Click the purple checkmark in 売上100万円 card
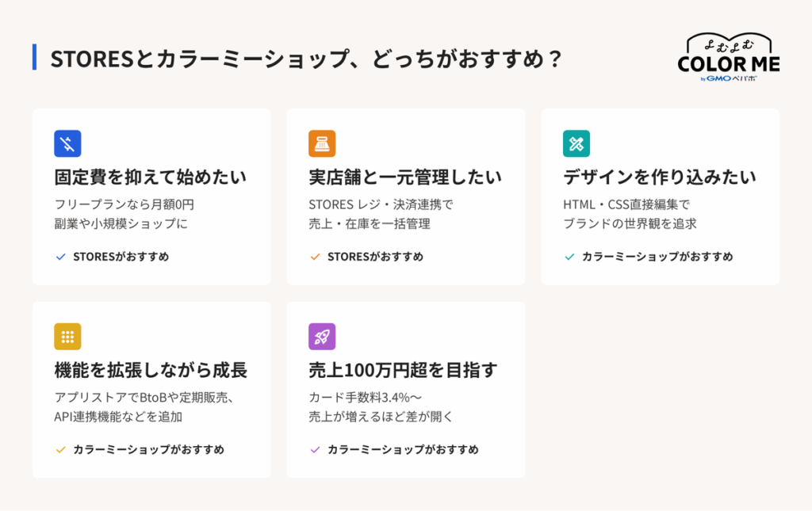The image size is (812, 511). 315,450
